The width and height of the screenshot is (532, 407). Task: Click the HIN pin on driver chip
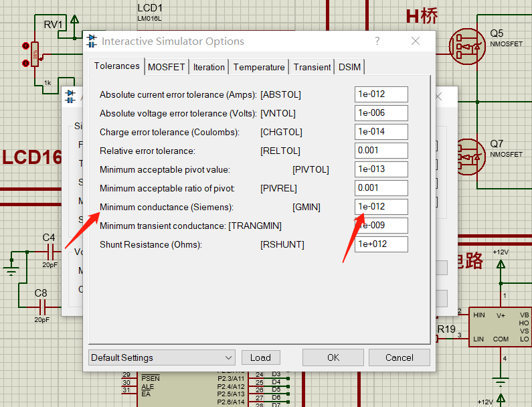[x=478, y=315]
